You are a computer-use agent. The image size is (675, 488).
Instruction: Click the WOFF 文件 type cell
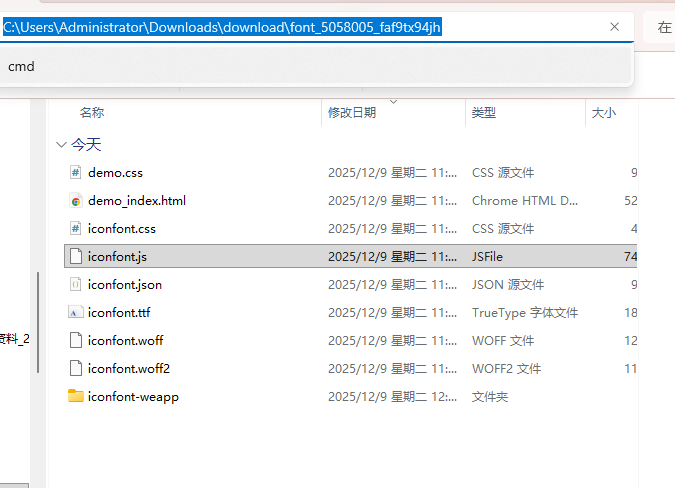[x=503, y=341]
